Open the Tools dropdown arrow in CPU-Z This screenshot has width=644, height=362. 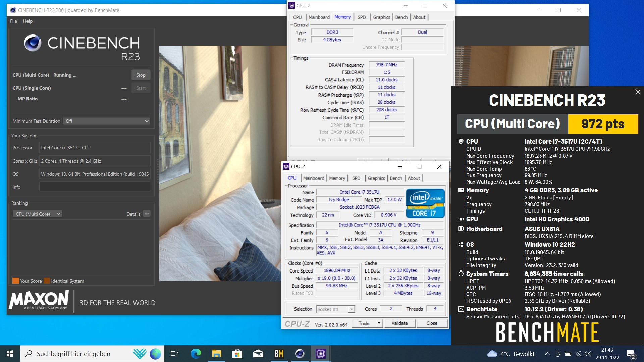tap(379, 323)
